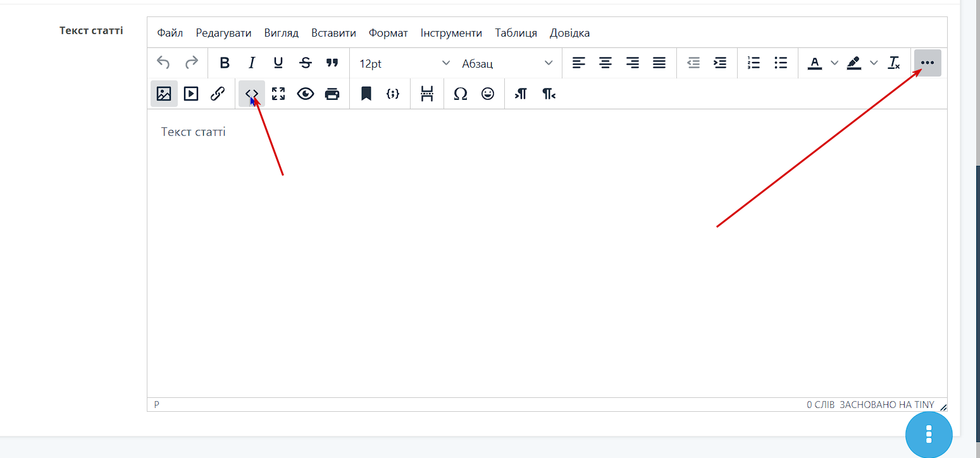Print the editor content
This screenshot has width=980, height=458.
click(332, 94)
